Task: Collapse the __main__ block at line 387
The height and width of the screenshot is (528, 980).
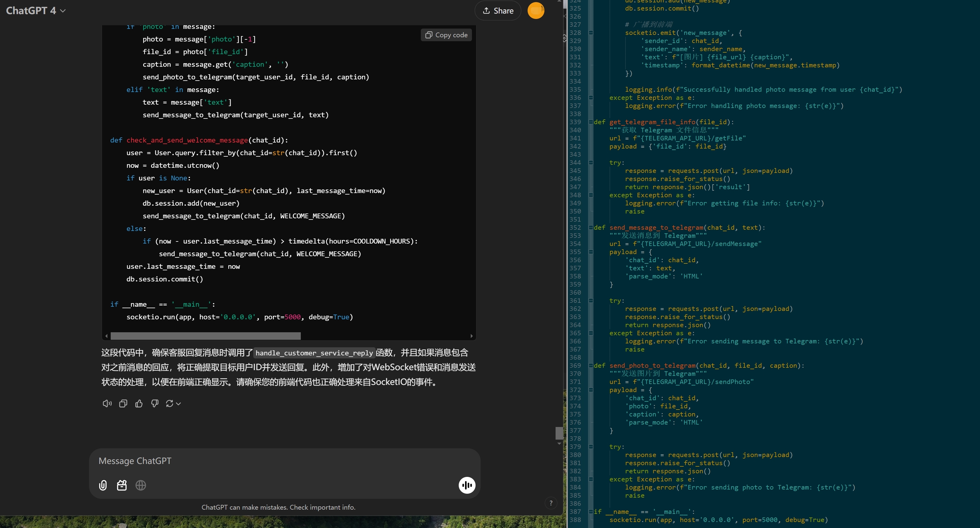Action: point(590,512)
